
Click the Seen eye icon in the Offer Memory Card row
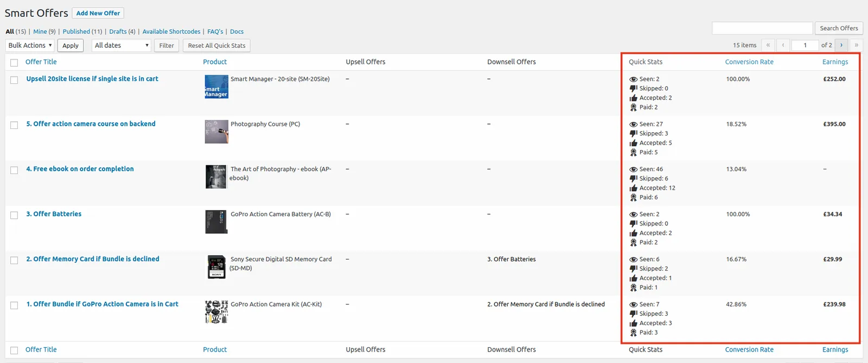point(633,260)
